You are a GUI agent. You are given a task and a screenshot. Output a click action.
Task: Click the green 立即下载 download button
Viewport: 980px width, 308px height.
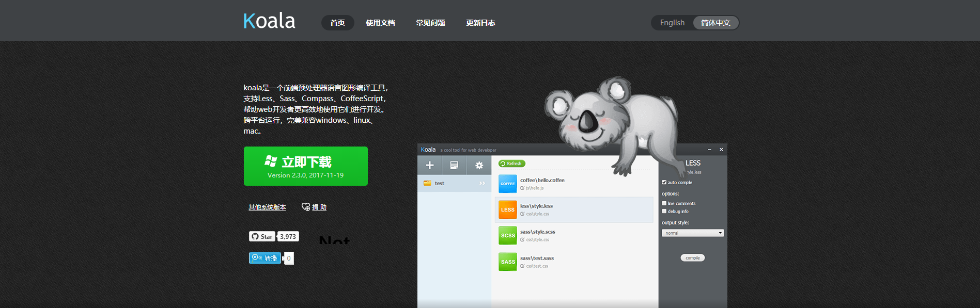click(306, 166)
